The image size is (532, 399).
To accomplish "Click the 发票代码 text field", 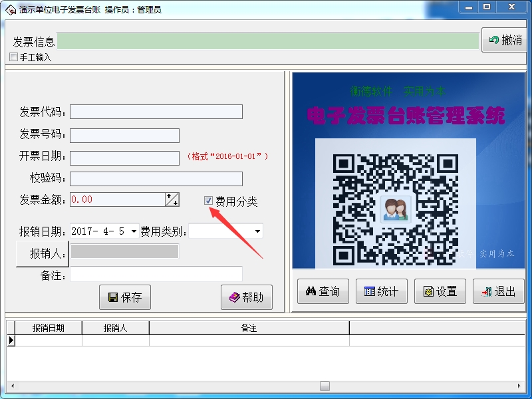I will point(156,112).
